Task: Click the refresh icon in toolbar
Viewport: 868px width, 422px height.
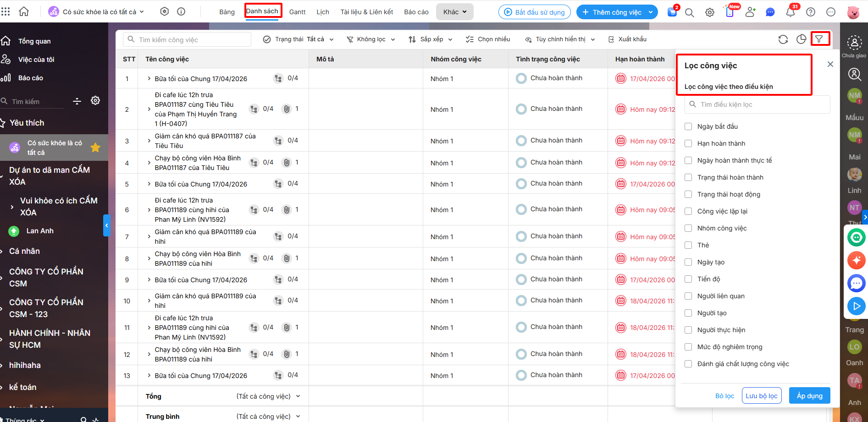Action: click(x=783, y=39)
